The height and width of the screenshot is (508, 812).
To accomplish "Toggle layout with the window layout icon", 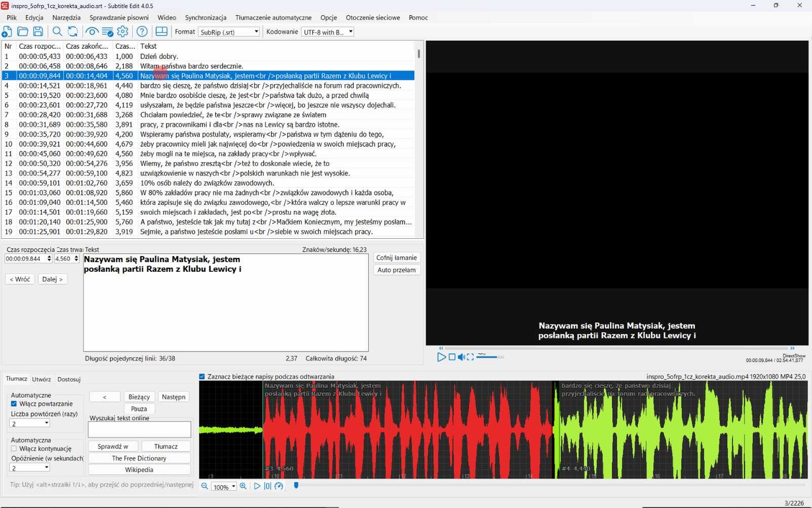I will point(161,31).
